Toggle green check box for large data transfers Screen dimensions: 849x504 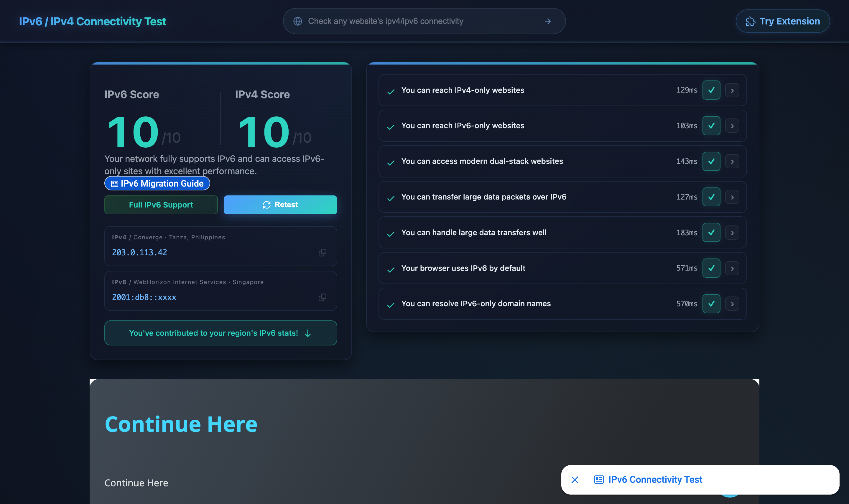(711, 233)
